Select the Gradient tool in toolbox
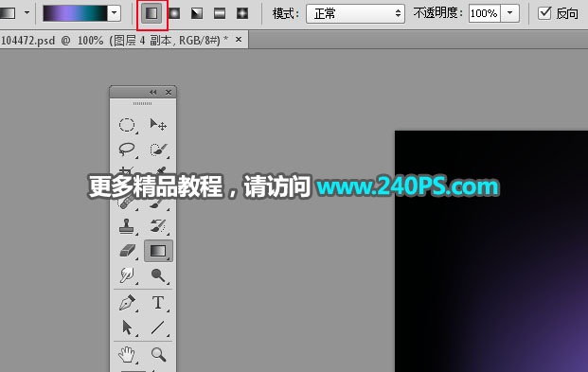 point(158,251)
